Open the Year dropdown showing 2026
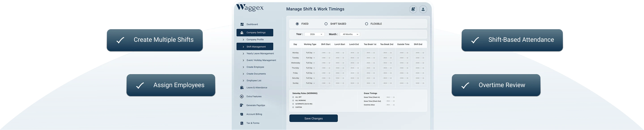The width and height of the screenshot is (644, 130). pos(315,34)
